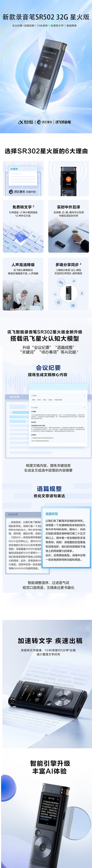Image resolution: width=92 pixels, height=868 pixels.
Task: Click the QQ icon right of small recorder
Action: click(x=82, y=293)
